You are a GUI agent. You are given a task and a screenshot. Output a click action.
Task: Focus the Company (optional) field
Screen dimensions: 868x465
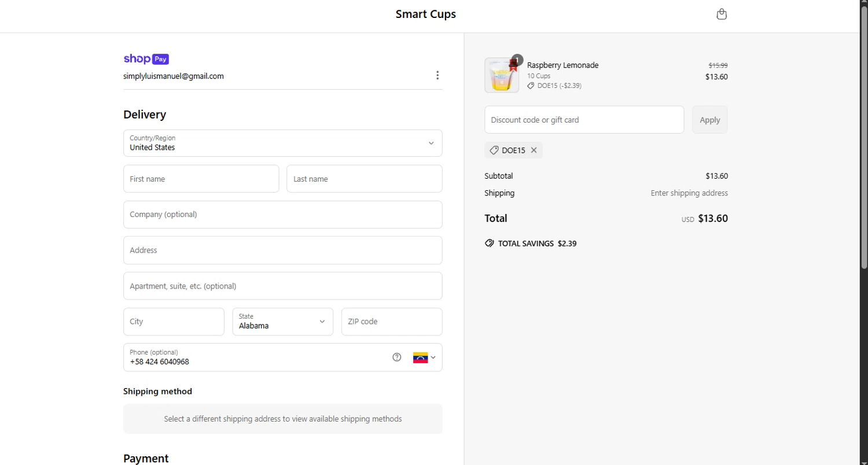coord(283,215)
